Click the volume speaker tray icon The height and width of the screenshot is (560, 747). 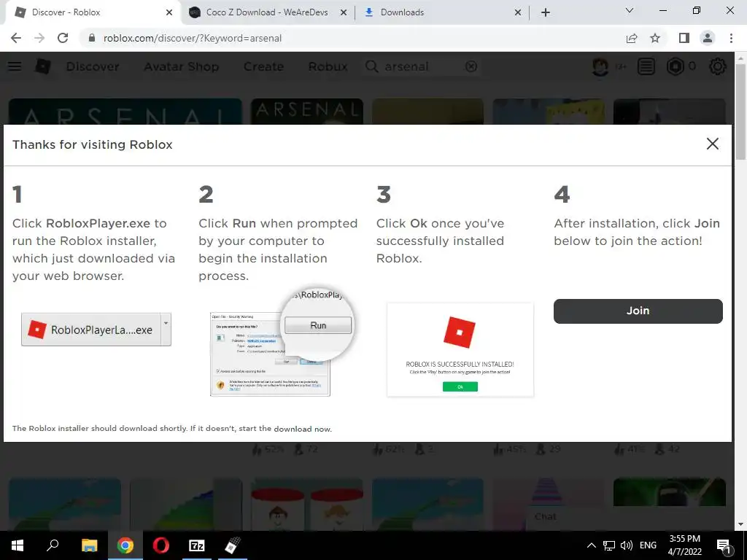(x=627, y=545)
